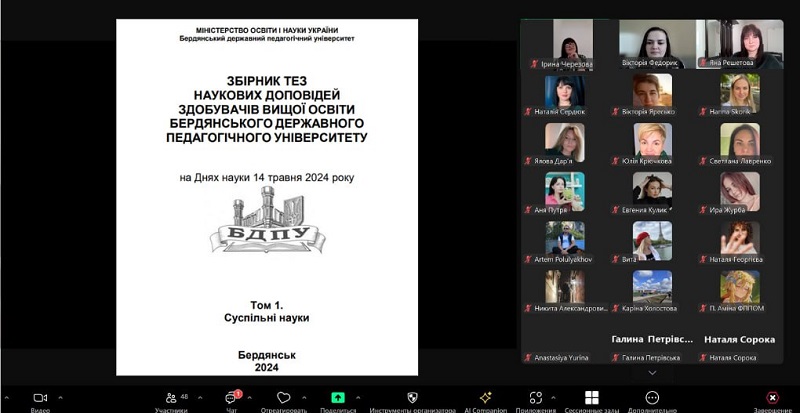The height and width of the screenshot is (413, 800).
Task: Open the Host tools shield icon
Action: point(412,397)
